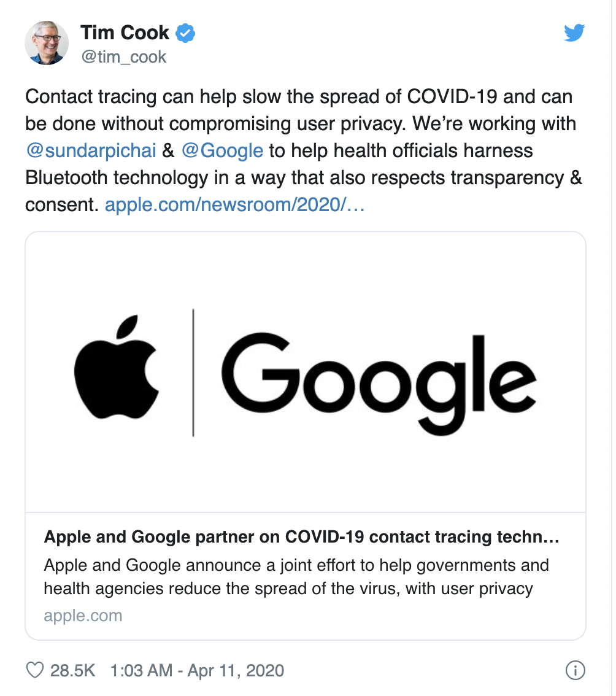This screenshot has width=616, height=696.
Task: Open the Tim Cook display name
Action: click(x=125, y=33)
